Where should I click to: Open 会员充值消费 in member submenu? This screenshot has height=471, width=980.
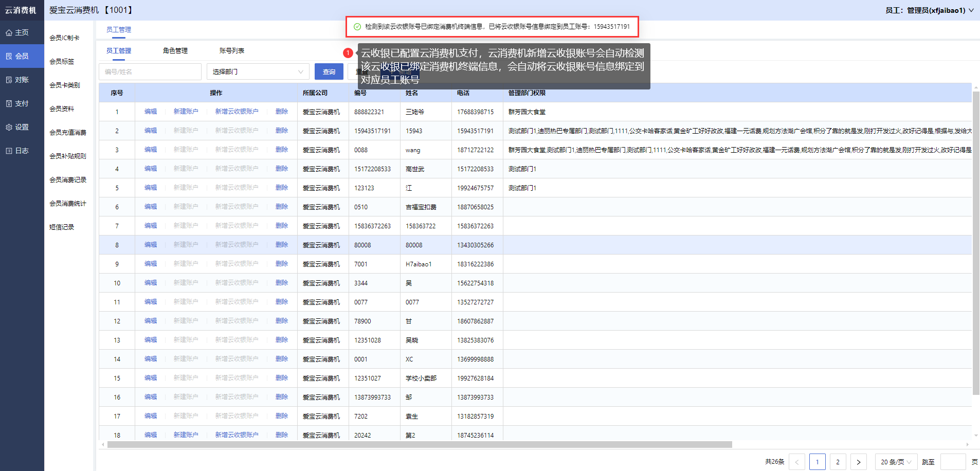(68, 133)
